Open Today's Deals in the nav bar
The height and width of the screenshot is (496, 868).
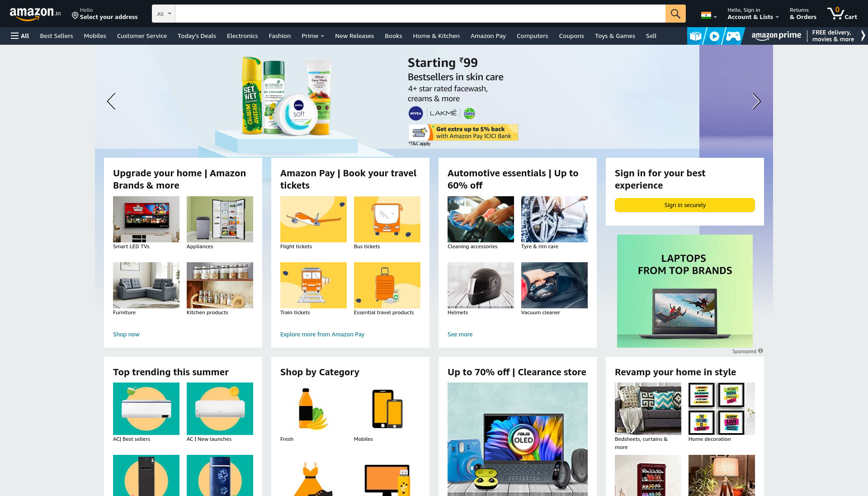point(197,36)
